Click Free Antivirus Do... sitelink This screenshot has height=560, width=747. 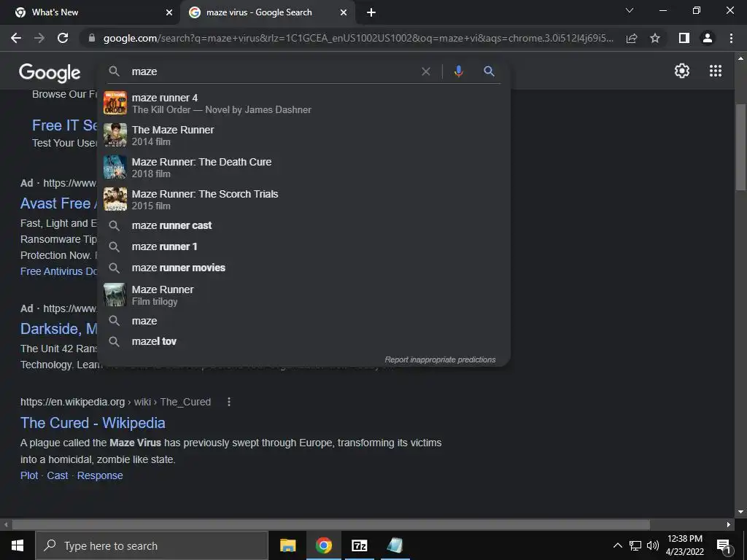58,271
